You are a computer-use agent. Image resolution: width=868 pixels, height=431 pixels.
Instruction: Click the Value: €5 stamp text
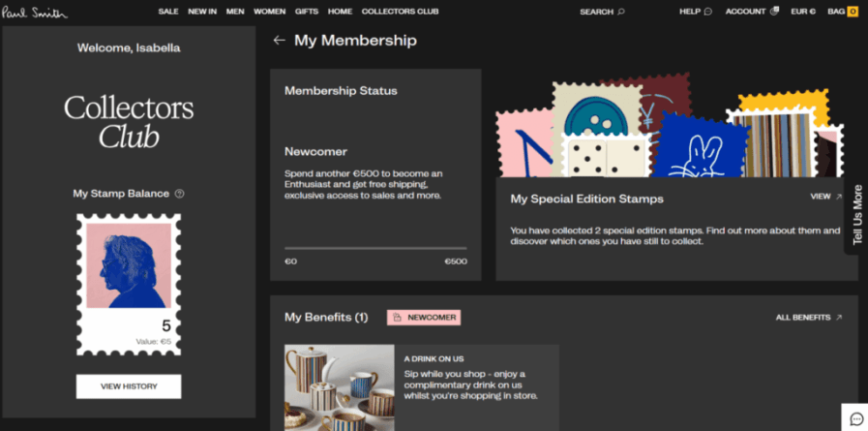(x=153, y=342)
